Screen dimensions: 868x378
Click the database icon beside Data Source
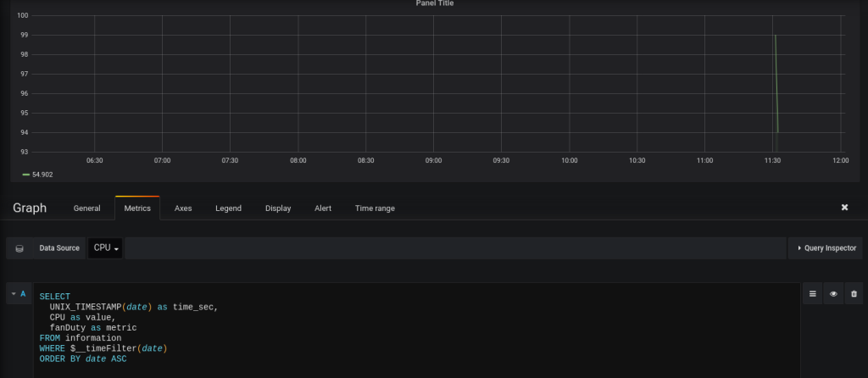point(19,248)
